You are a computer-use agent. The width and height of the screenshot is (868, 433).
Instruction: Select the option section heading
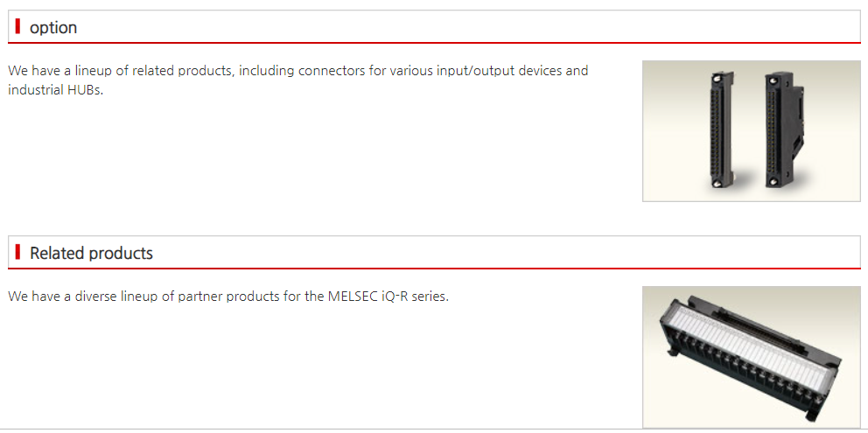point(53,28)
